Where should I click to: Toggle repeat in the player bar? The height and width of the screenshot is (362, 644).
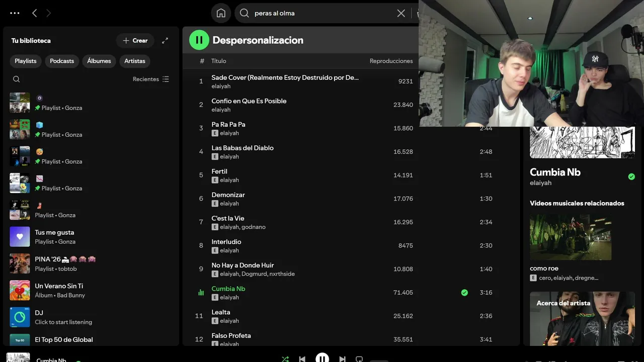point(359,359)
